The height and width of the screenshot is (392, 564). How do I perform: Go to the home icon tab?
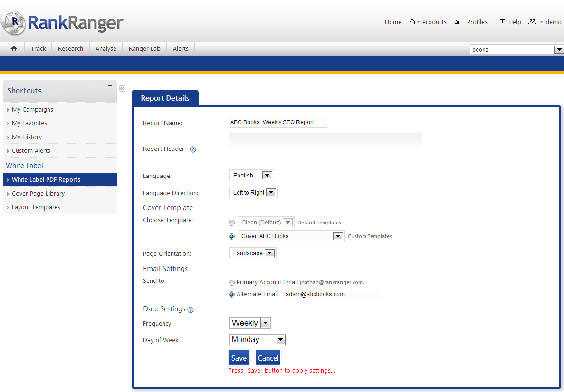click(x=14, y=48)
